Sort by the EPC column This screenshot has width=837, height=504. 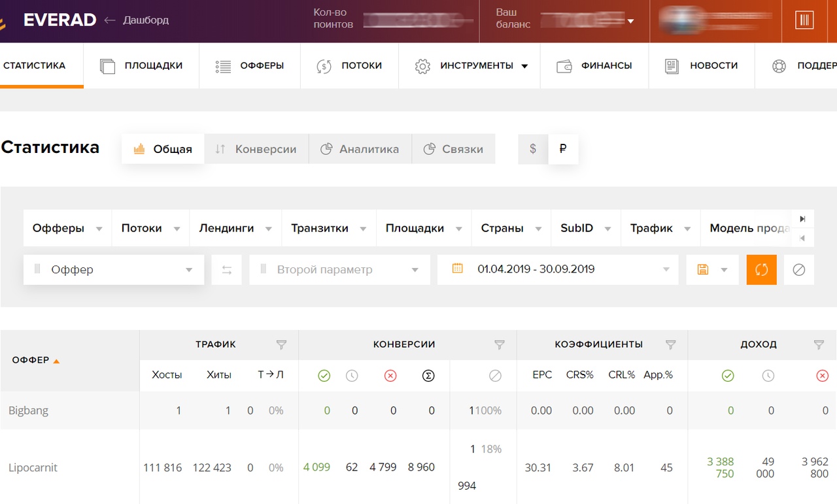pos(542,375)
